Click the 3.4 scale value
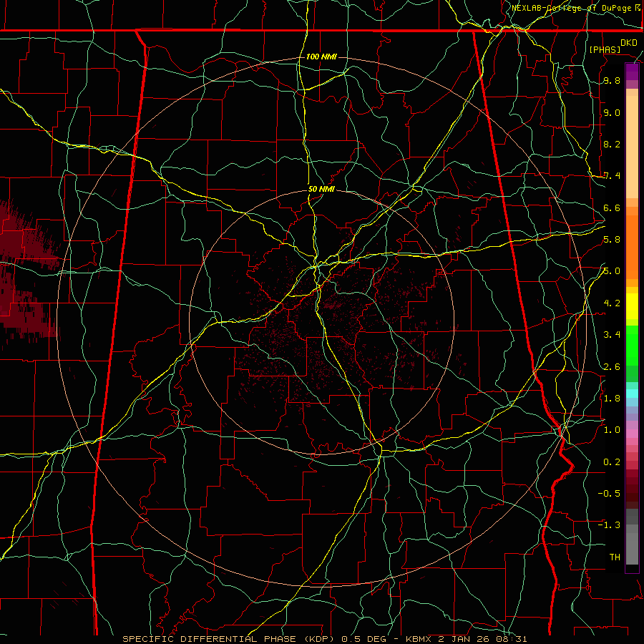The width and height of the screenshot is (644, 644). [612, 335]
